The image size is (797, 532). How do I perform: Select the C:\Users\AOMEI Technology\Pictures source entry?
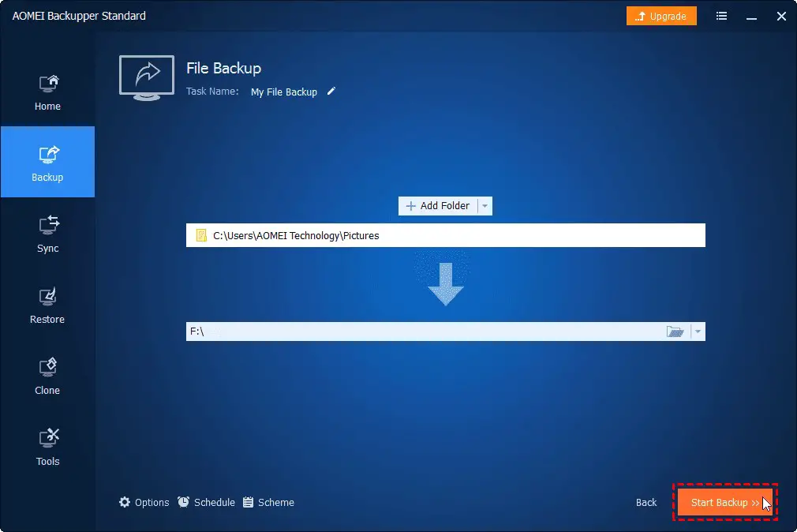pyautogui.click(x=445, y=235)
